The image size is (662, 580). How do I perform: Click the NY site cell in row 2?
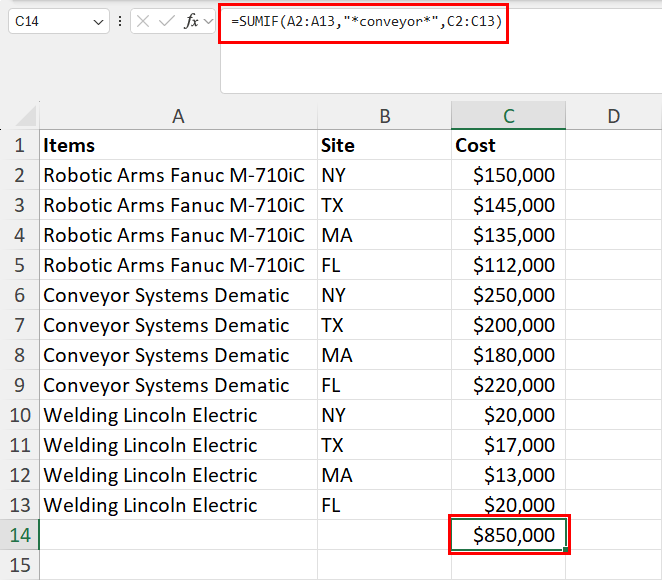[384, 175]
